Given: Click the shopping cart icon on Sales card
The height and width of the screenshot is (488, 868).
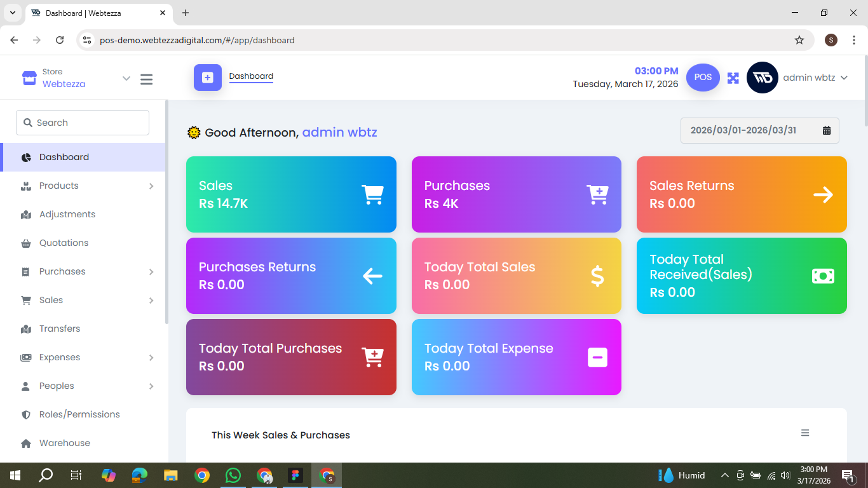Looking at the screenshot, I should coord(372,194).
